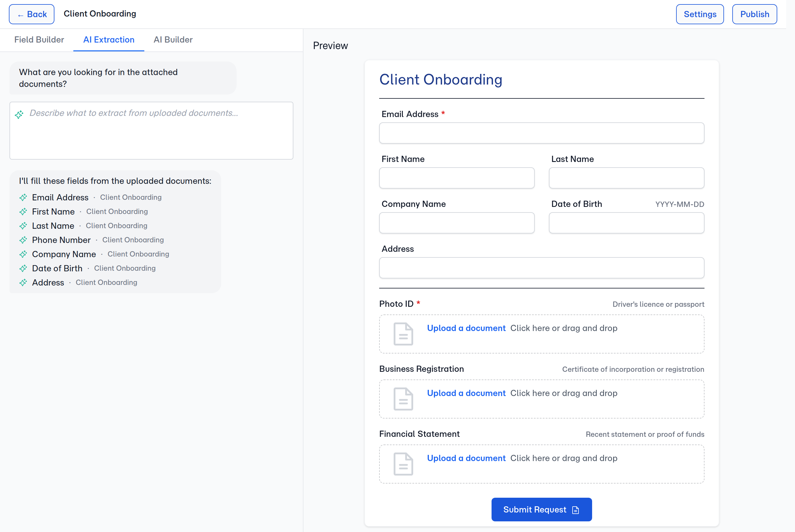Click the Driver's licence or passport hint text
Screen dimensions: 795x532
tap(658, 304)
